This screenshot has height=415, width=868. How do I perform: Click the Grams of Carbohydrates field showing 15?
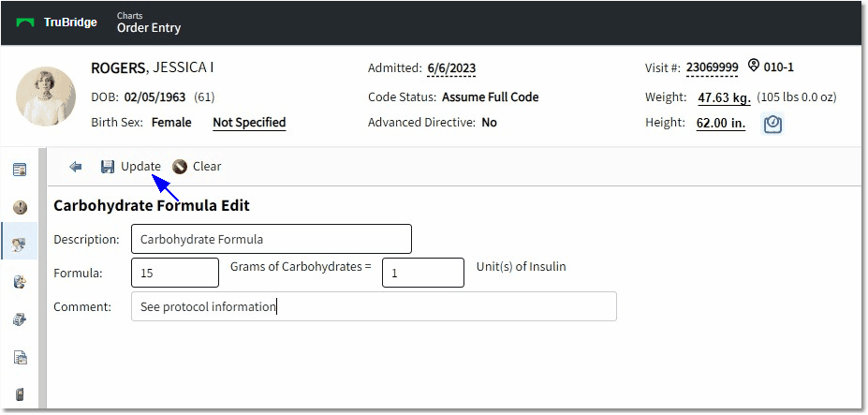pyautogui.click(x=175, y=273)
